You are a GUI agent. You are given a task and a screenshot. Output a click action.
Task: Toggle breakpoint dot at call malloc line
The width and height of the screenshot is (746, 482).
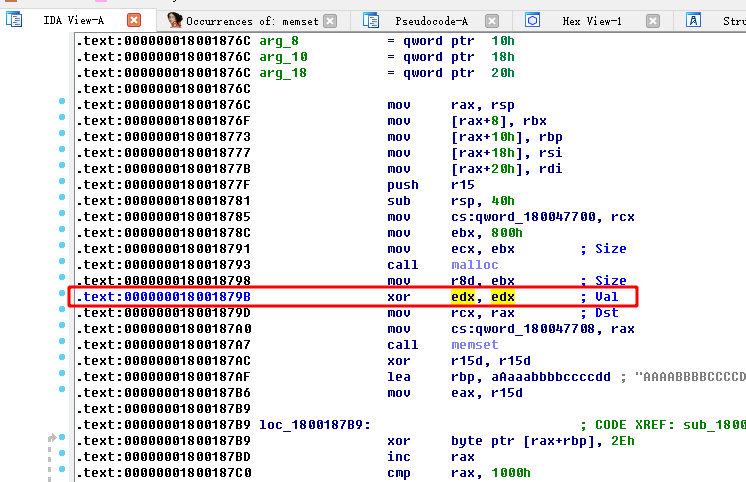[x=62, y=261]
